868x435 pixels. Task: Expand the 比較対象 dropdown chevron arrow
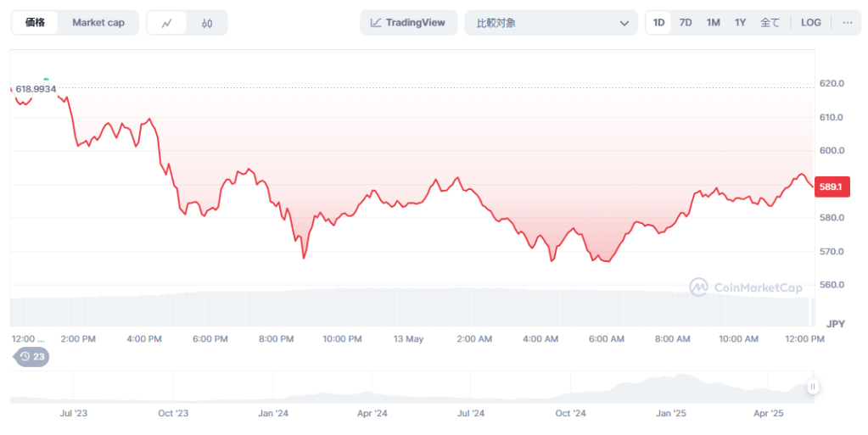(x=624, y=23)
